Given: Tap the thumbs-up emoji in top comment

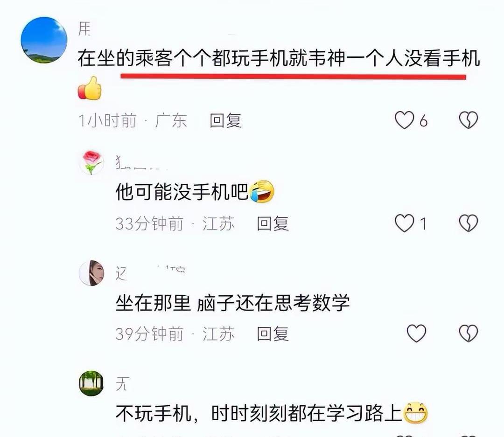Looking at the screenshot, I should [90, 88].
